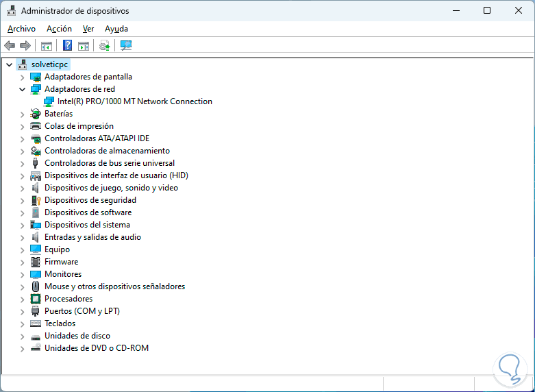The width and height of the screenshot is (535, 392).
Task: Expand the Teclados chevron
Action: coord(23,324)
